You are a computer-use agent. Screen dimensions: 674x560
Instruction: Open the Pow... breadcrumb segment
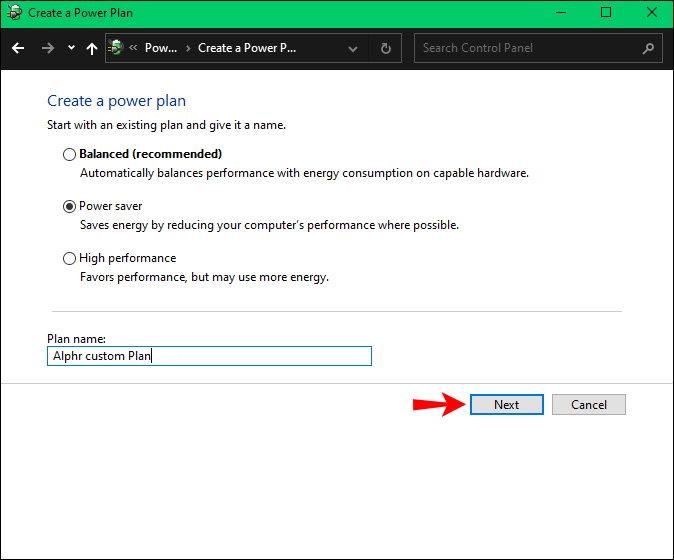point(161,48)
